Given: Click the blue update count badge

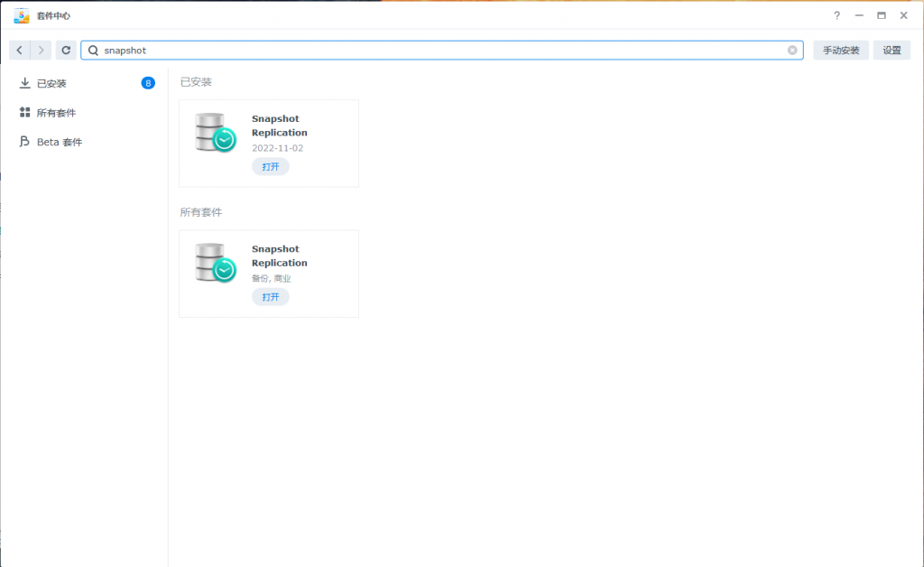Looking at the screenshot, I should 148,83.
